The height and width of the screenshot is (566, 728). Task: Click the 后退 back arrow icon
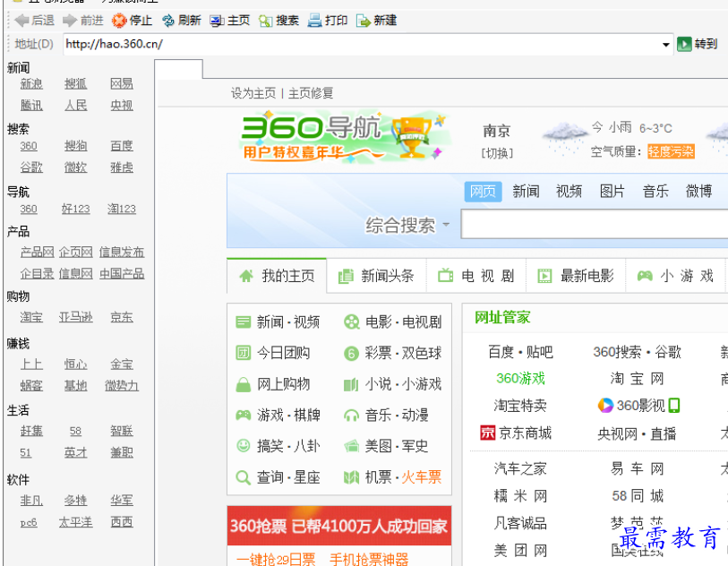click(x=21, y=21)
